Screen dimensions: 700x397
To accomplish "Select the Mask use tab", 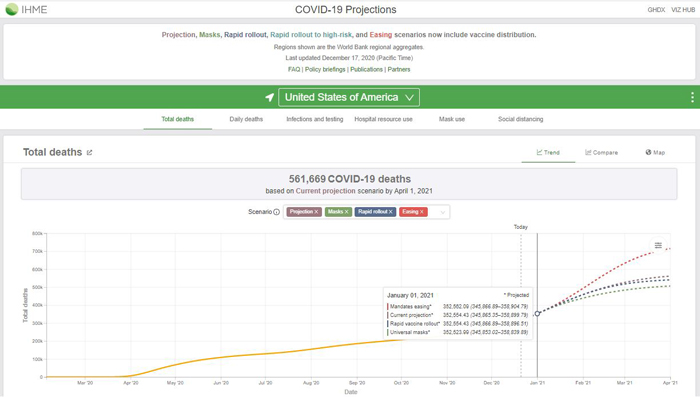I will (x=452, y=119).
